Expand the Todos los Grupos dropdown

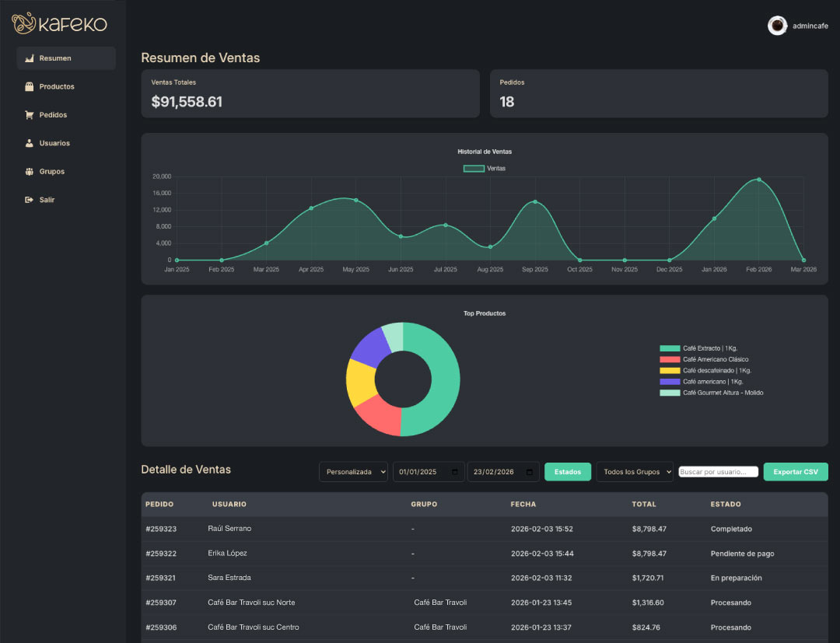click(x=635, y=472)
